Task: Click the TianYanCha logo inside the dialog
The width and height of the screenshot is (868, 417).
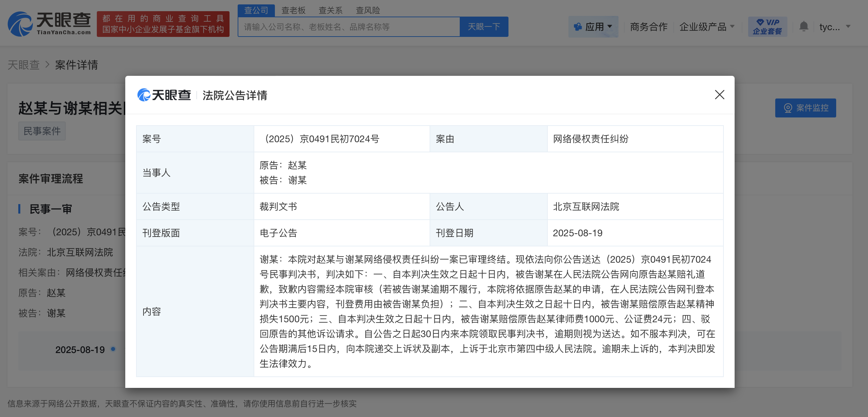Action: click(164, 95)
